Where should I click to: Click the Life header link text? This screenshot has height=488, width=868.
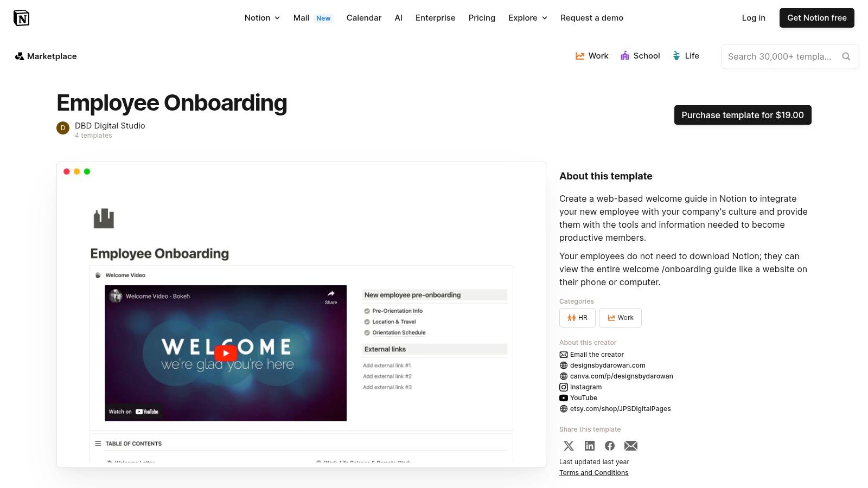(x=692, y=56)
